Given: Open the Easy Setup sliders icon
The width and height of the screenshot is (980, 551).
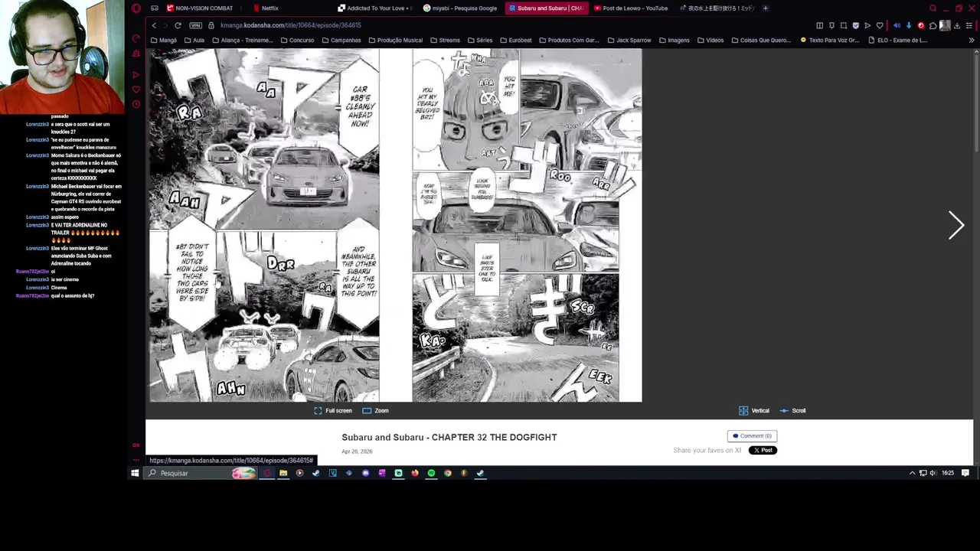Looking at the screenshot, I should click(969, 25).
